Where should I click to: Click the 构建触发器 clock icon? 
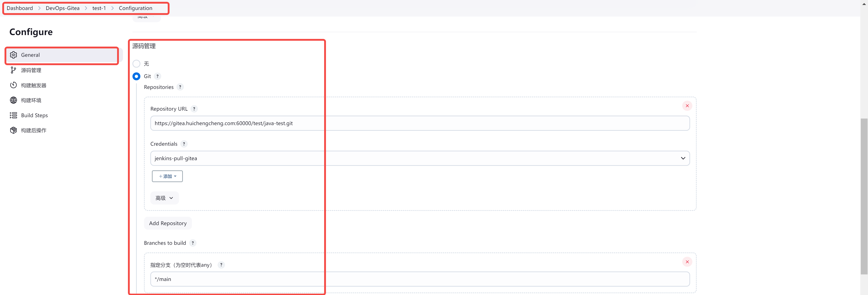click(x=14, y=85)
